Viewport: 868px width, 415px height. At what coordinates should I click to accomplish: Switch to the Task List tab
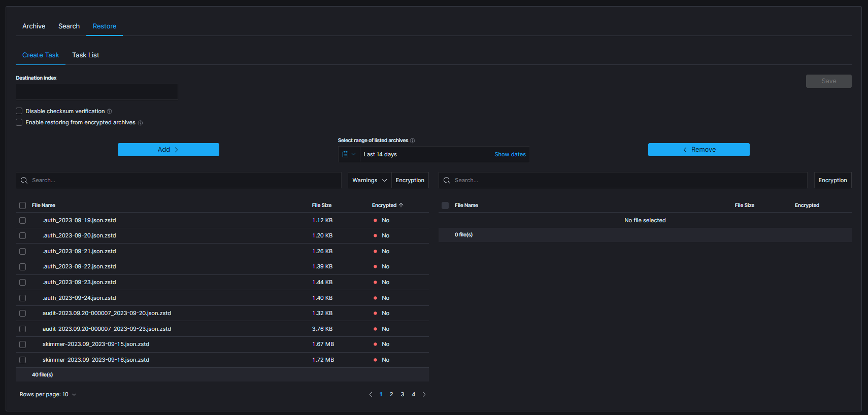coord(85,55)
